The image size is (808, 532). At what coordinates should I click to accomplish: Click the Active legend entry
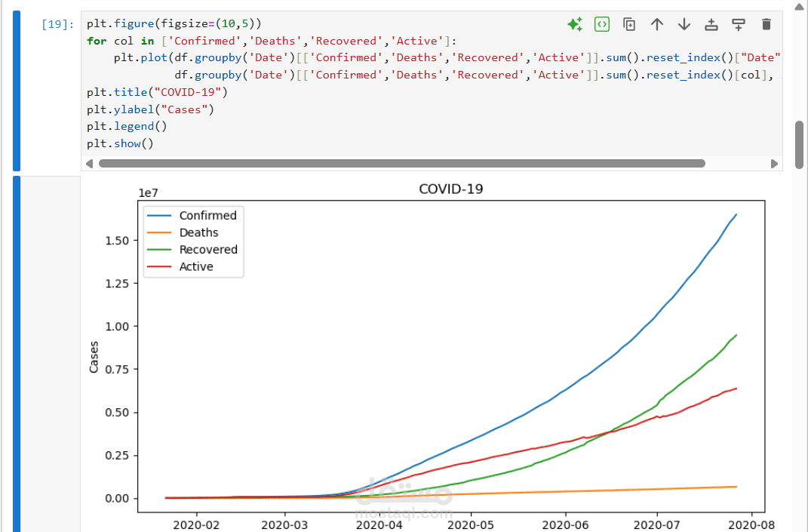pyautogui.click(x=180, y=266)
